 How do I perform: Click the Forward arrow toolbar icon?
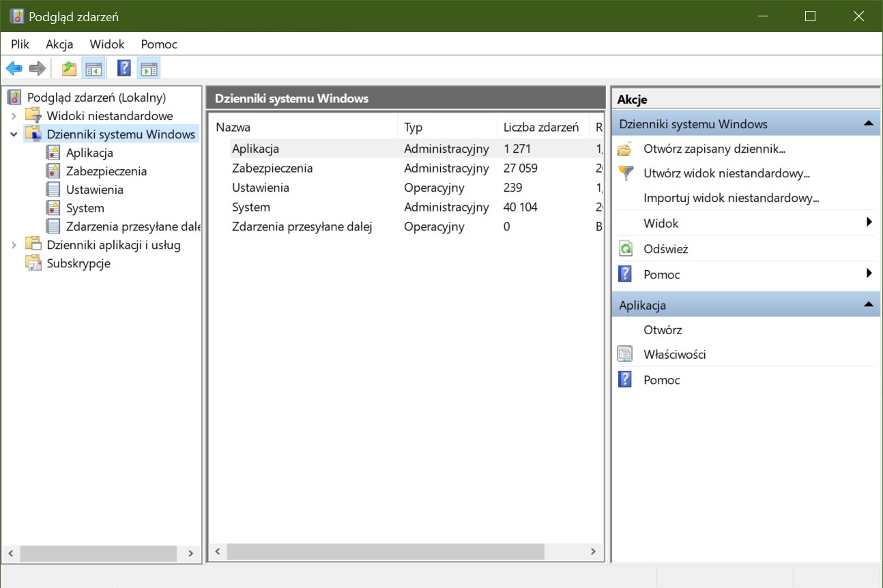(x=37, y=68)
